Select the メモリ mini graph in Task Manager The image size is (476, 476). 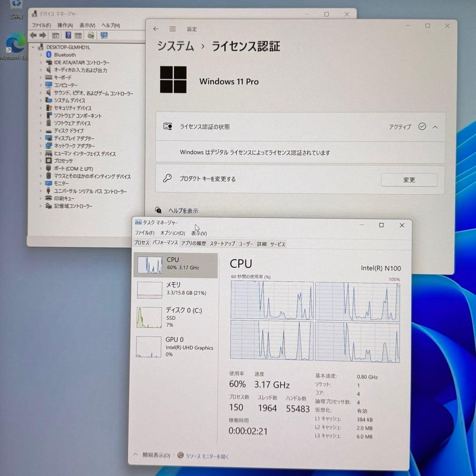click(149, 290)
